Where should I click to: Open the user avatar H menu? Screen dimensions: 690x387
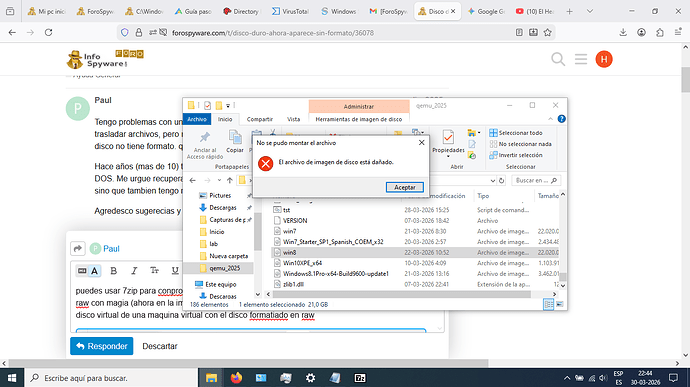click(x=604, y=59)
